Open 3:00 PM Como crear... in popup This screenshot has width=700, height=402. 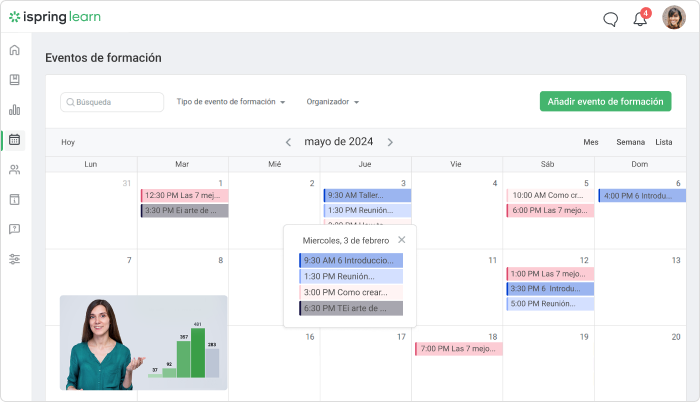coord(351,292)
